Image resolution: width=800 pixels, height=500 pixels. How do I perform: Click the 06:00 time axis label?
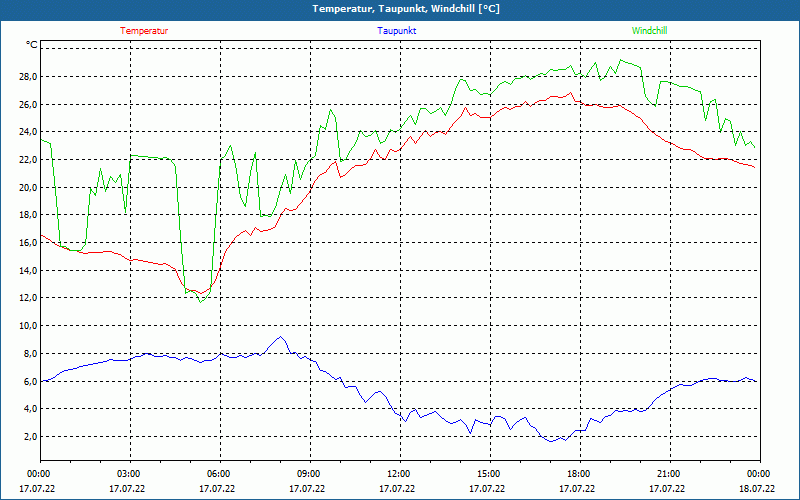pos(219,474)
